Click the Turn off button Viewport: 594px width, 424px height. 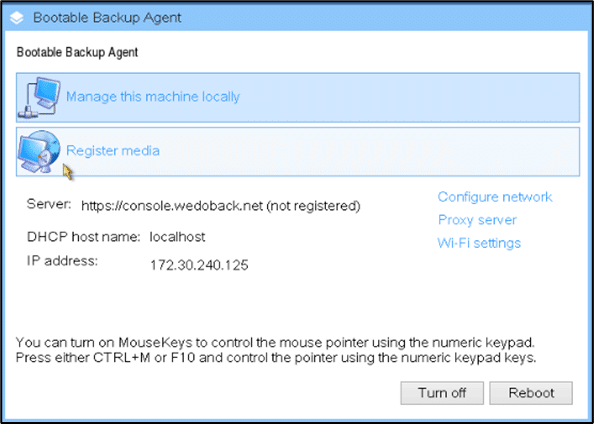pos(442,393)
